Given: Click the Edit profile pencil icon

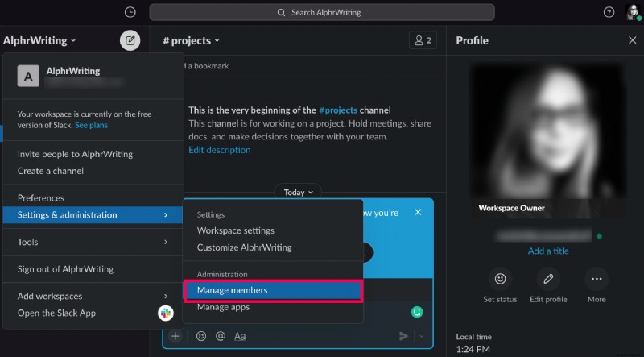Looking at the screenshot, I should tap(548, 279).
